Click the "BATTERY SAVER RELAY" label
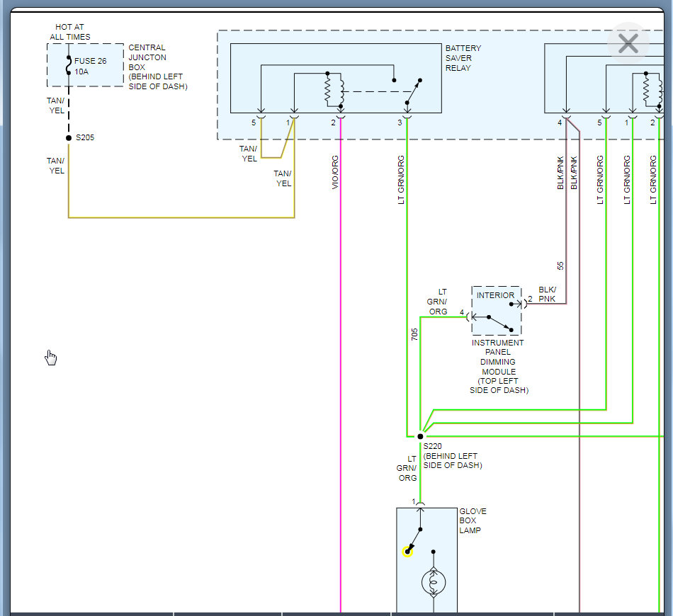 (463, 58)
